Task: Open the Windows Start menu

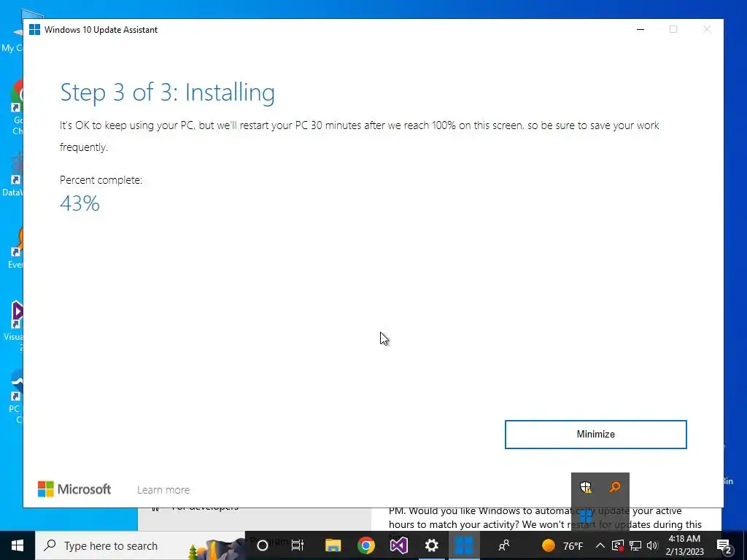Action: 18,545
